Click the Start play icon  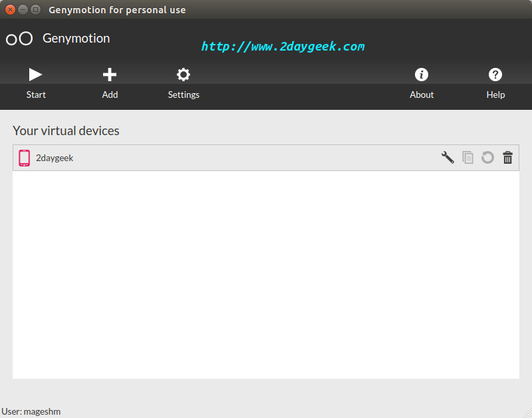pos(35,75)
